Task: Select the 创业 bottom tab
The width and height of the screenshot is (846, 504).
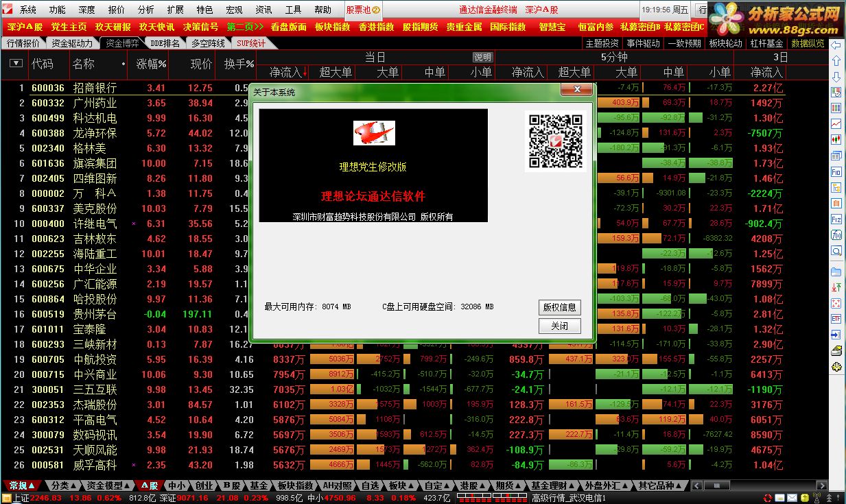Action: tap(204, 485)
